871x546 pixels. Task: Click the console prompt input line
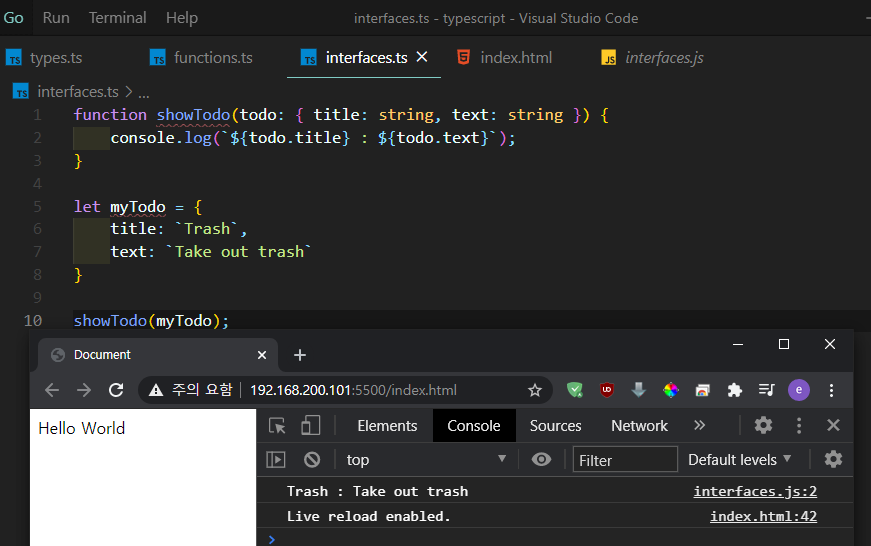click(x=555, y=539)
